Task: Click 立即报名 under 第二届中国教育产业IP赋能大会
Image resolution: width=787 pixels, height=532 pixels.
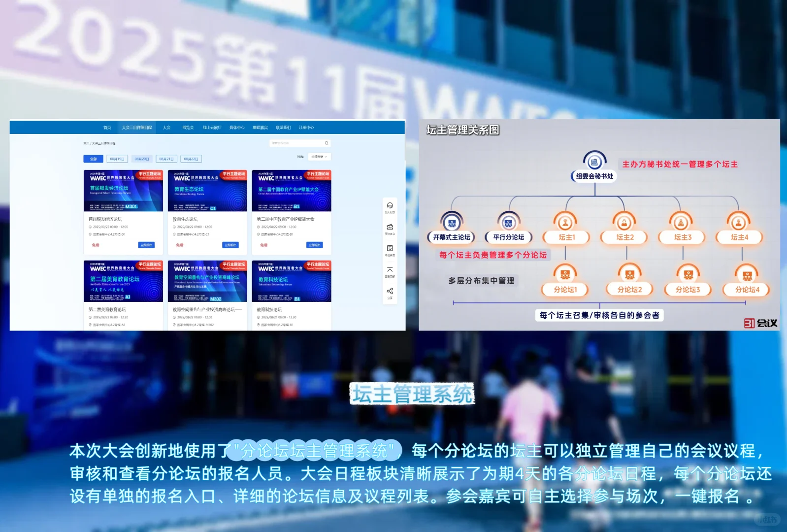Action: pos(315,245)
